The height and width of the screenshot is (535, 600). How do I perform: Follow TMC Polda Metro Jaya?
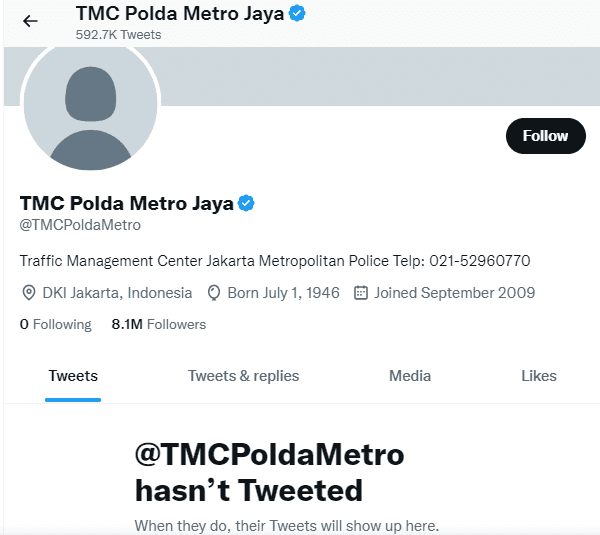pos(545,136)
